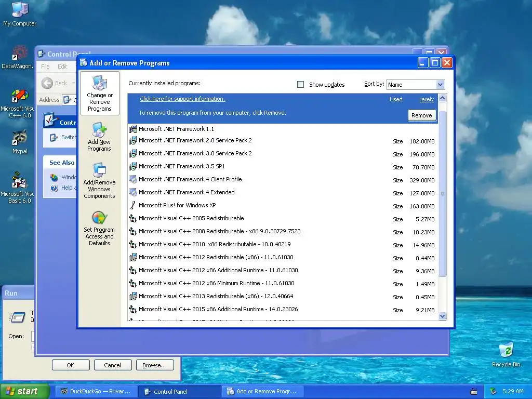Click the taskbar clock showing 5:29 AM

513,391
